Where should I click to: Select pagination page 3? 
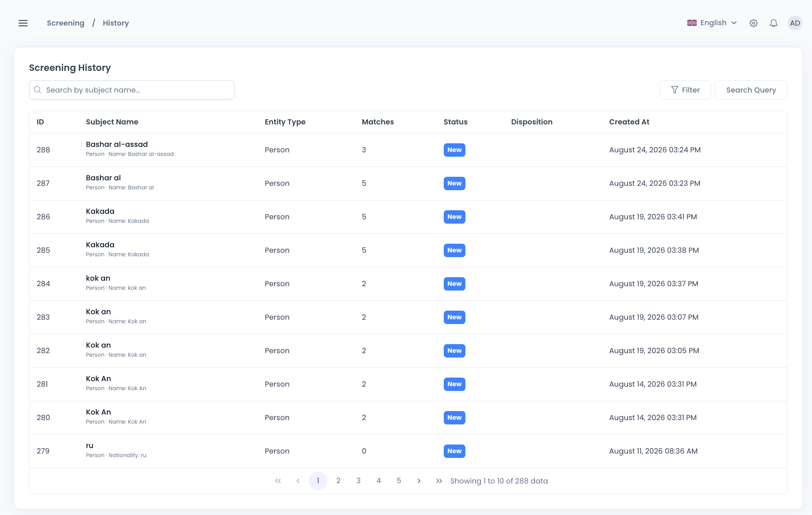coord(358,481)
